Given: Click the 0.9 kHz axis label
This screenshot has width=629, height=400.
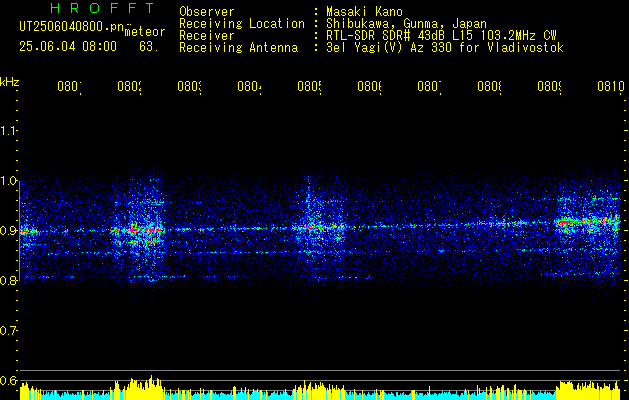Looking at the screenshot, I should (9, 231).
